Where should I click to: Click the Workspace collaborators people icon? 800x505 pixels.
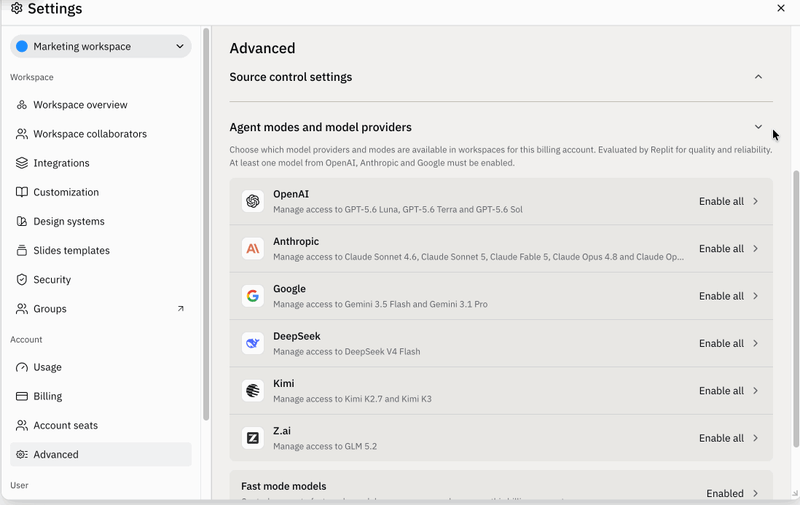click(21, 134)
